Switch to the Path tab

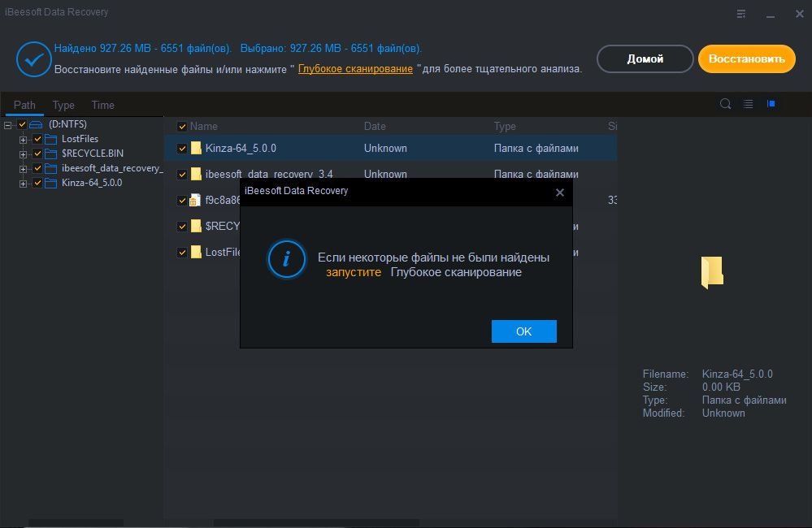[x=24, y=105]
